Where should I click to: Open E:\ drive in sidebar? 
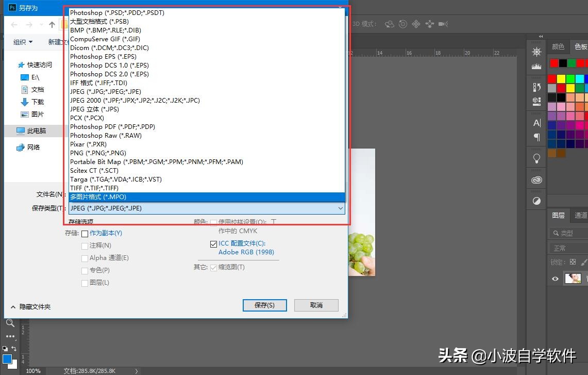coord(29,77)
